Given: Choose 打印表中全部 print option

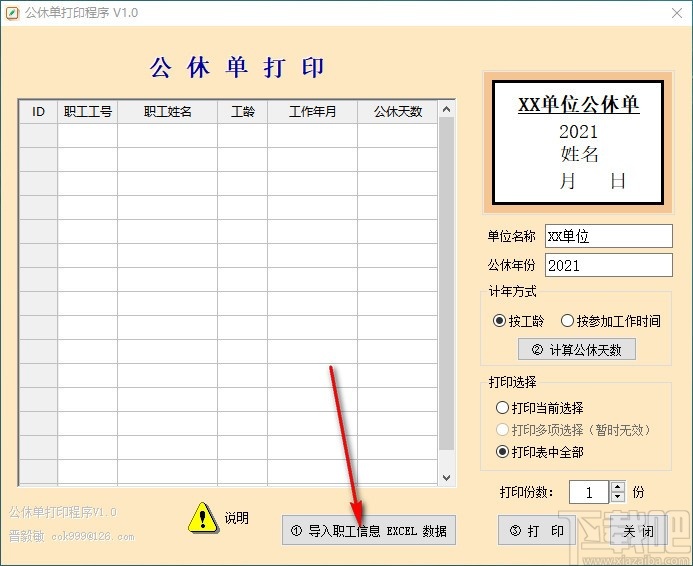Looking at the screenshot, I should 540,452.
